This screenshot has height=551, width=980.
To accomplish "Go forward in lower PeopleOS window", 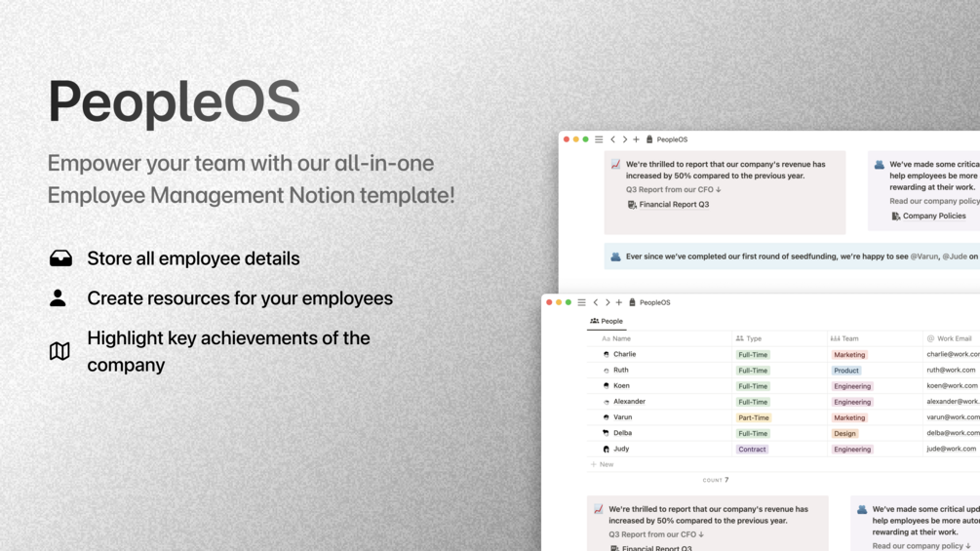I will (x=607, y=302).
